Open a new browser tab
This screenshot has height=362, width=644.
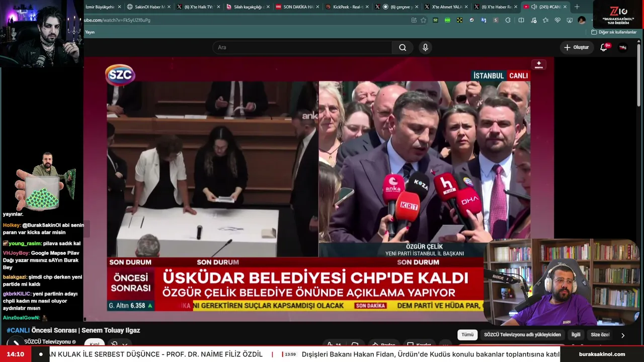tap(577, 7)
